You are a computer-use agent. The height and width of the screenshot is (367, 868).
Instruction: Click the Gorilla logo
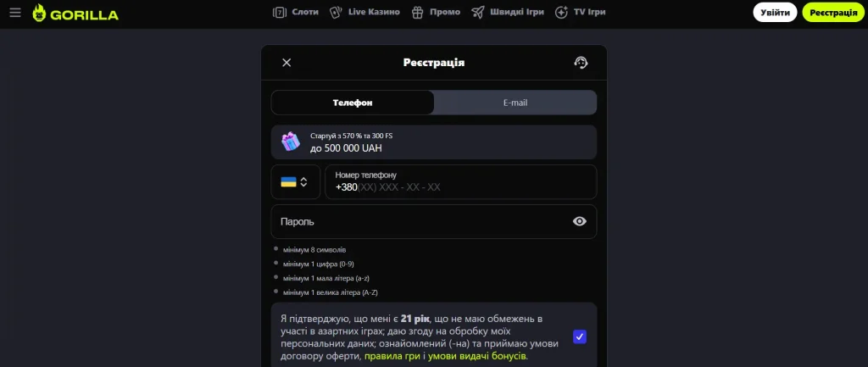tap(75, 13)
